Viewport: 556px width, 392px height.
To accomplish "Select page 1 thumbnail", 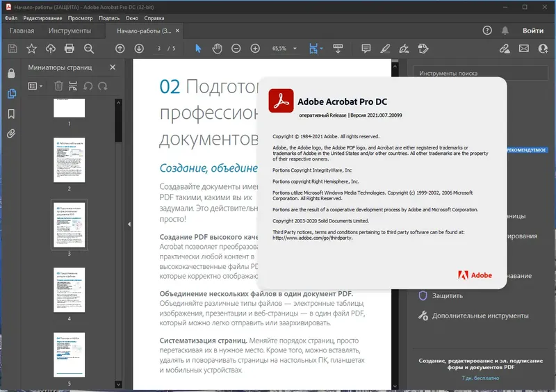I will 69,108.
